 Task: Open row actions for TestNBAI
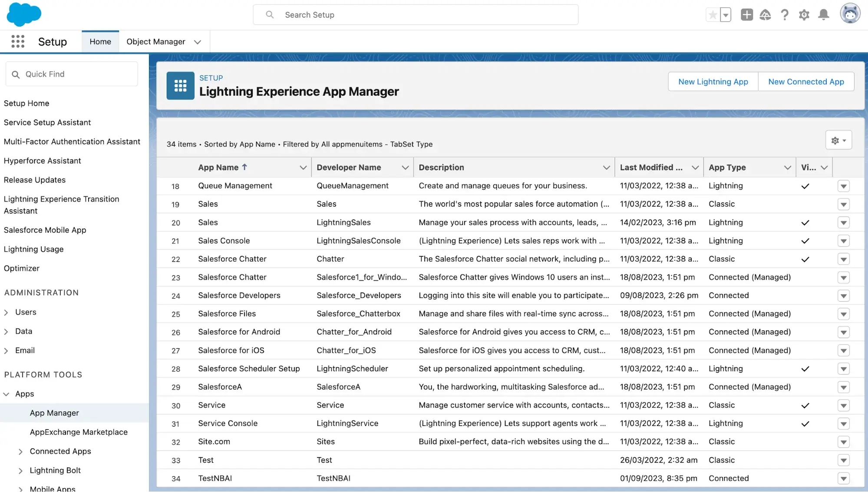pos(843,479)
